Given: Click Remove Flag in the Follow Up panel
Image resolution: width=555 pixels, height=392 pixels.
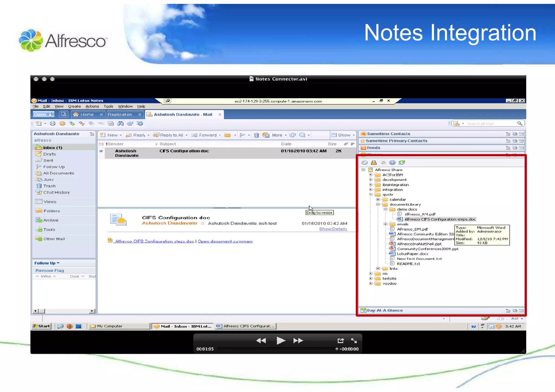Looking at the screenshot, I should [50, 270].
